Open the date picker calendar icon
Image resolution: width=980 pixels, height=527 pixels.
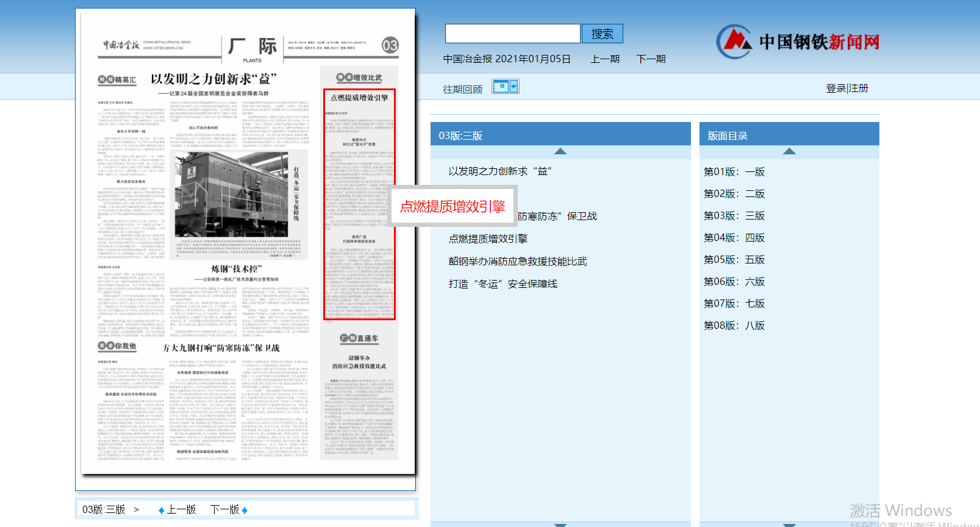pyautogui.click(x=506, y=87)
